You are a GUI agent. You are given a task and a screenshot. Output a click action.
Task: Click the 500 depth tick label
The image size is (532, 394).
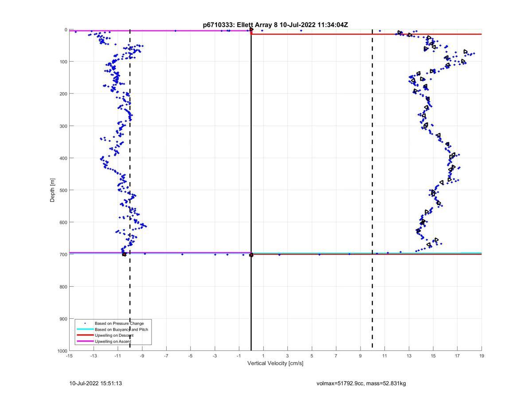point(63,190)
